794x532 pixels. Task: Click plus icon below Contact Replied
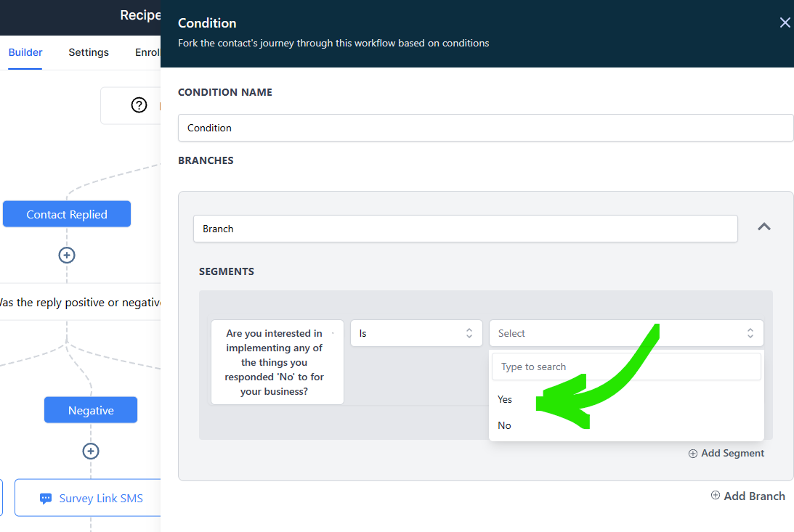(x=67, y=255)
